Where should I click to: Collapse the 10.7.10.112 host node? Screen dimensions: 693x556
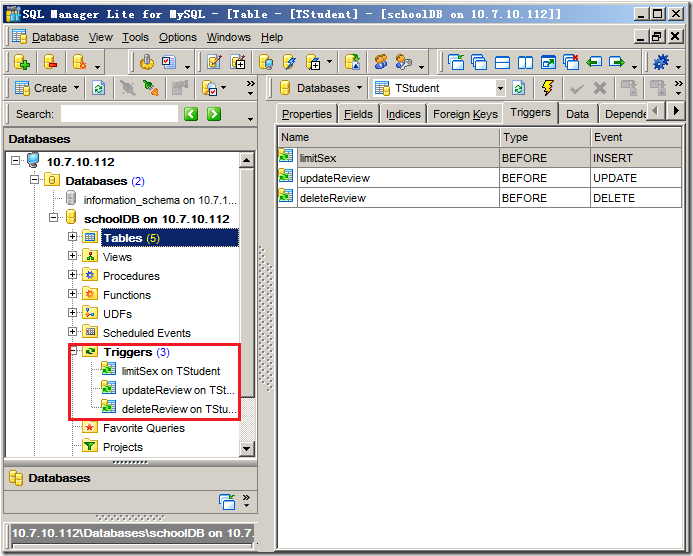pos(15,160)
